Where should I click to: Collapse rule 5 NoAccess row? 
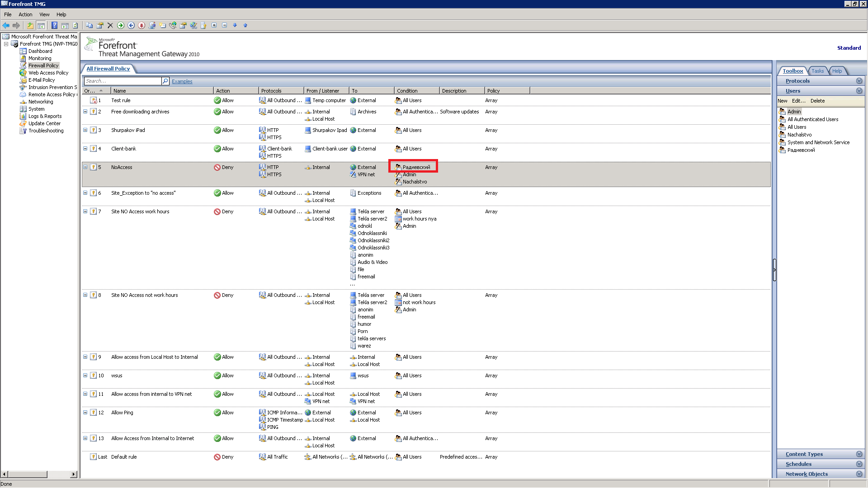pyautogui.click(x=85, y=167)
